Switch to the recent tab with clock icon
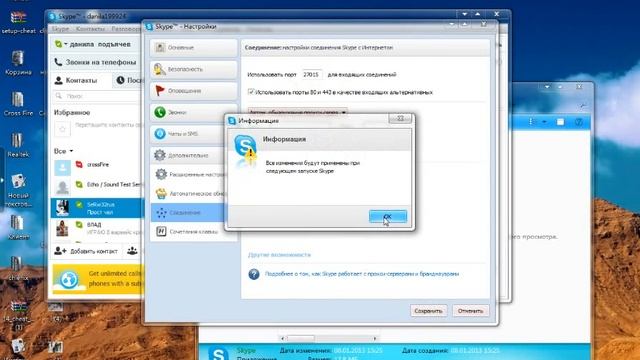The width and height of the screenshot is (640, 360). (x=129, y=80)
